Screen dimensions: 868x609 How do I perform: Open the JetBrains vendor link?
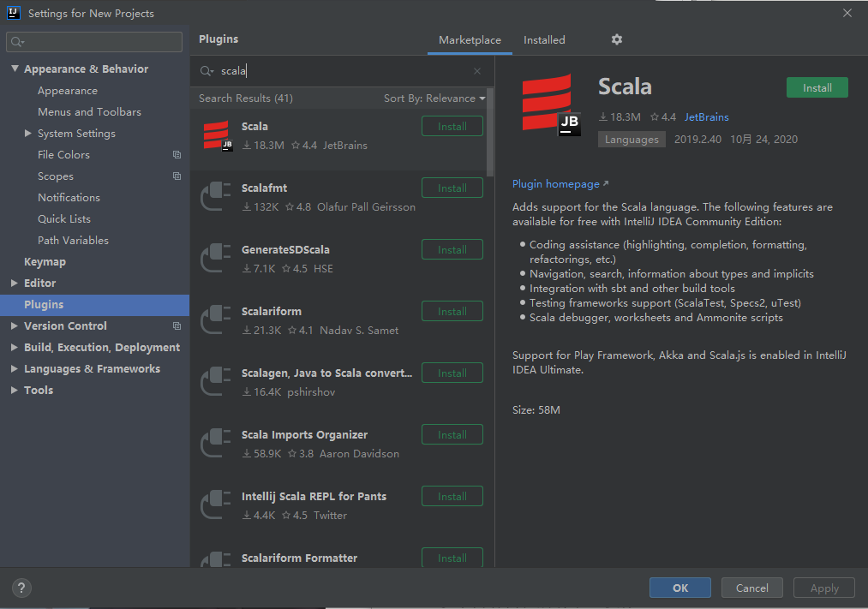coord(706,116)
